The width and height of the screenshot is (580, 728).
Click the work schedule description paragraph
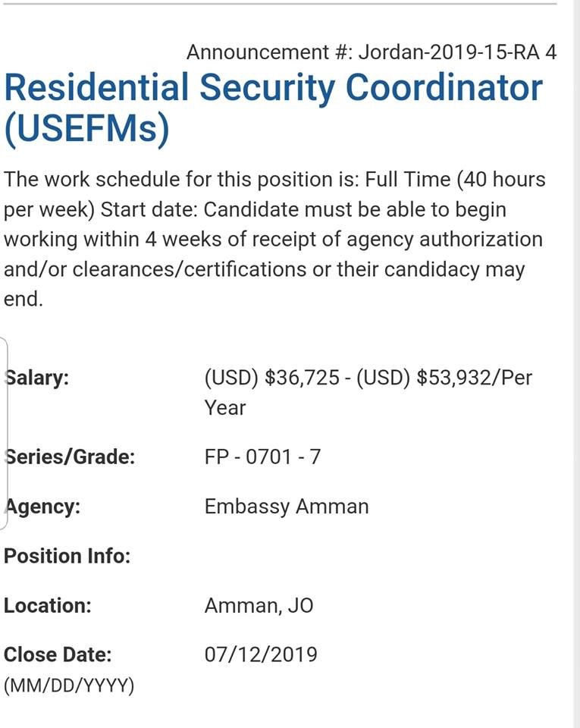[x=274, y=239]
